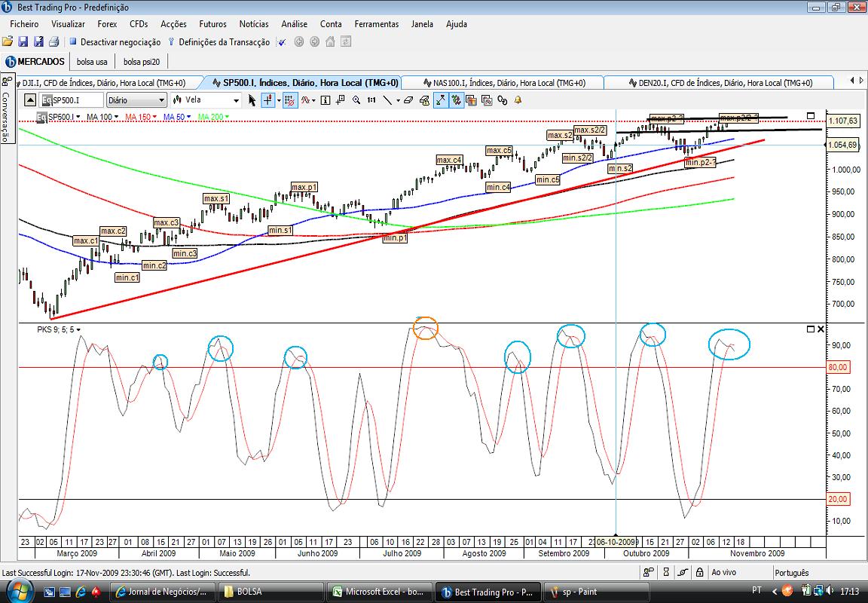Open the indicators wave icon
Image resolution: width=868 pixels, height=603 pixels.
(x=305, y=100)
